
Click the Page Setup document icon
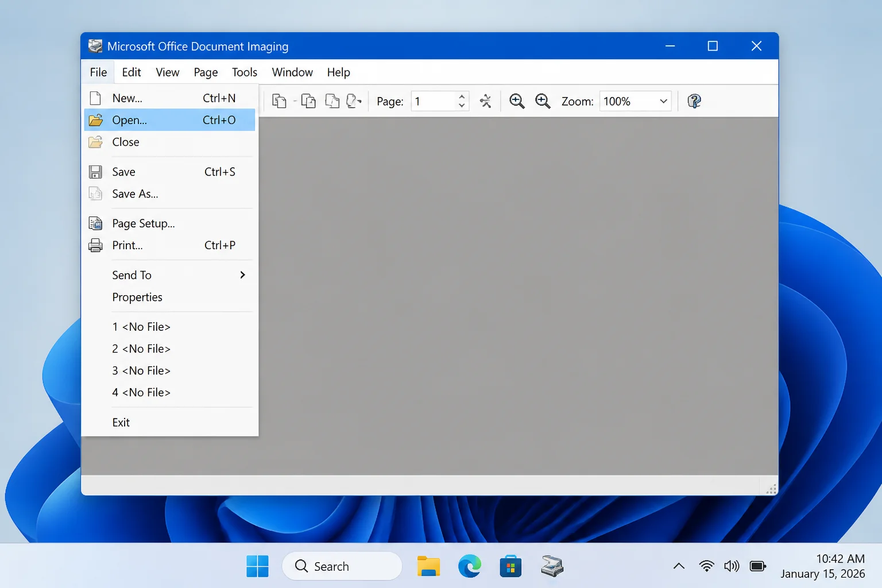click(95, 223)
